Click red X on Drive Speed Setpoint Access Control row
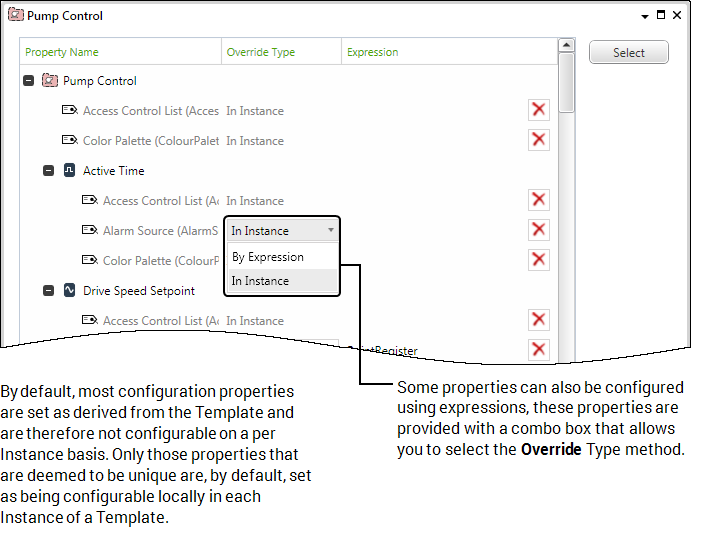 coord(539,320)
